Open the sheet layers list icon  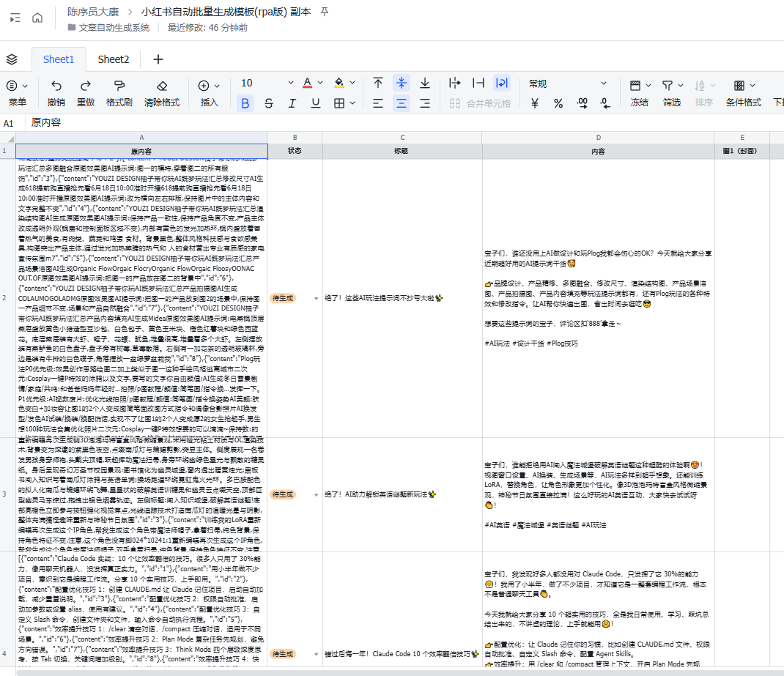click(12, 59)
